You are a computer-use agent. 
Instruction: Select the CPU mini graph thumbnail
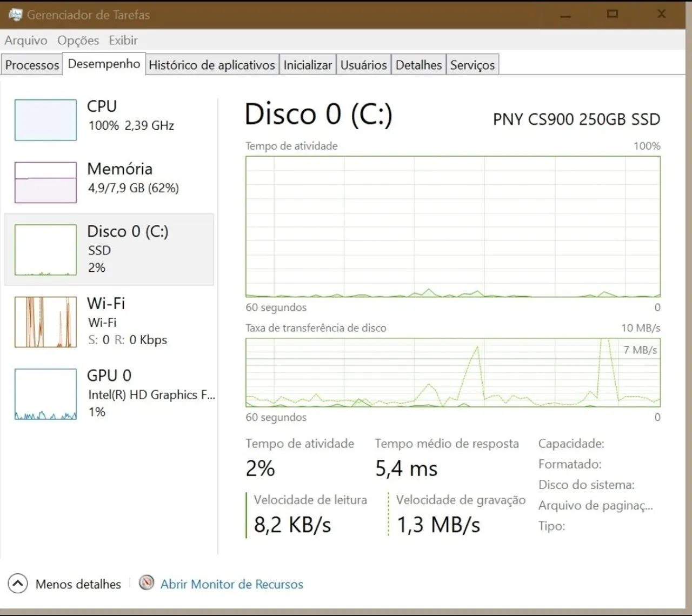coord(45,120)
